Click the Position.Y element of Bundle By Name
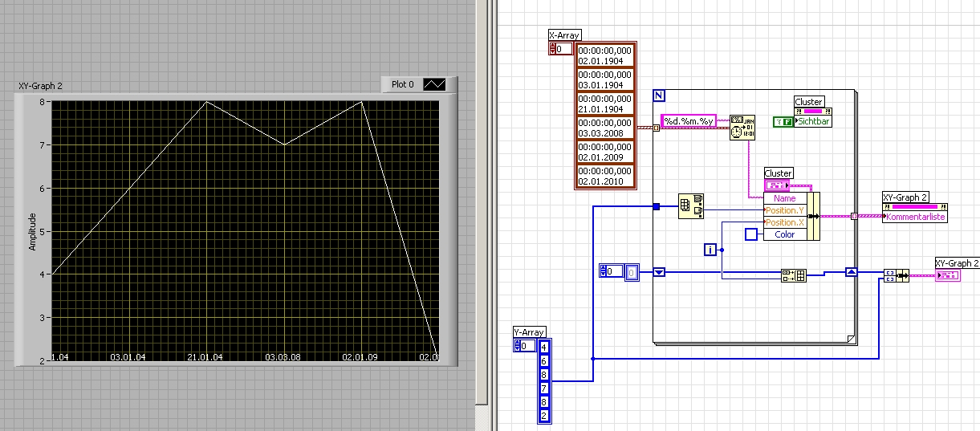Viewport: 980px width, 431px height. coord(785,210)
